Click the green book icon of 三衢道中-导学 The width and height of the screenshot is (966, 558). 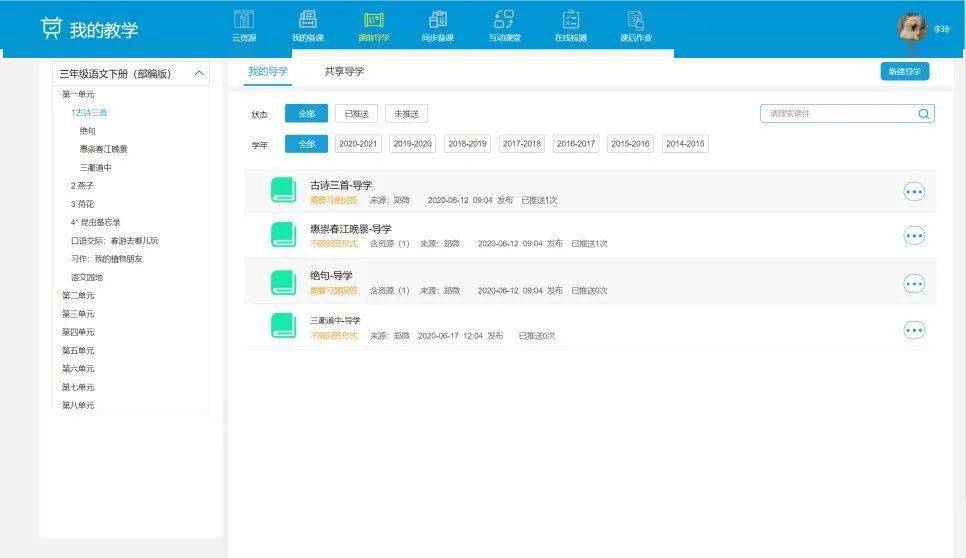coord(283,326)
